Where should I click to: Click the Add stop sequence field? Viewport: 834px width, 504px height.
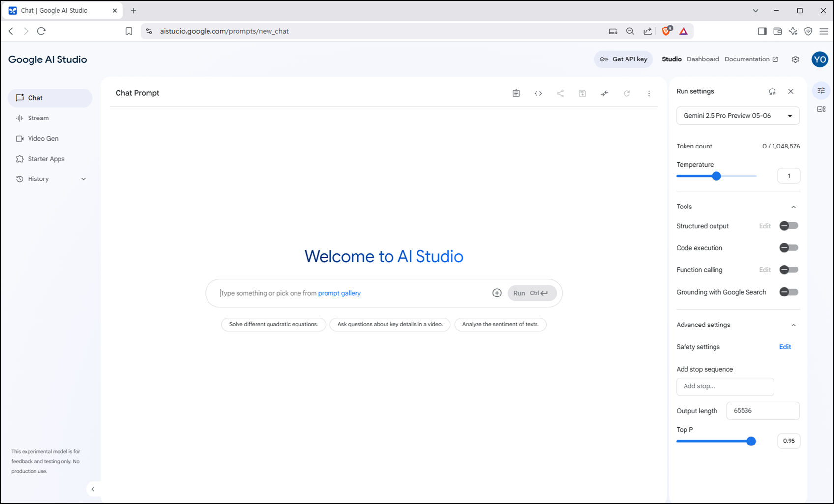click(x=725, y=386)
